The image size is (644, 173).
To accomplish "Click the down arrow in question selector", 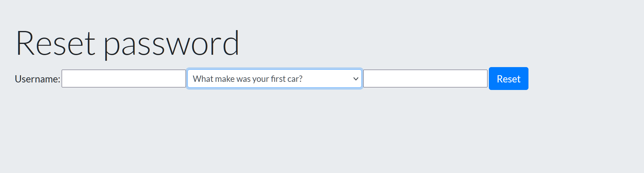I will coord(356,79).
